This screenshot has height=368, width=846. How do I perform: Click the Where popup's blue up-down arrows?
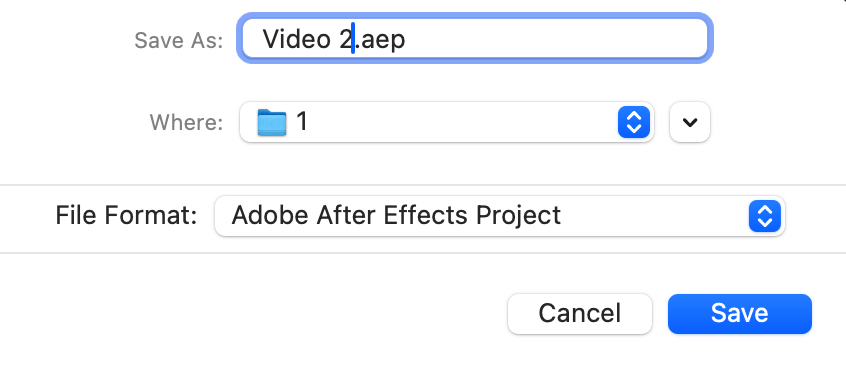pyautogui.click(x=633, y=122)
